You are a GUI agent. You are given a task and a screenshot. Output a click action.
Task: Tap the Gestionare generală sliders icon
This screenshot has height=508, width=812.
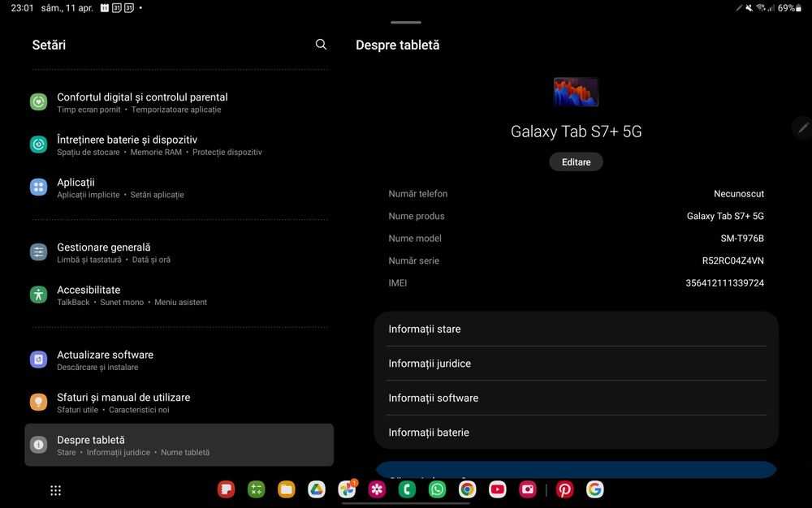pos(38,252)
